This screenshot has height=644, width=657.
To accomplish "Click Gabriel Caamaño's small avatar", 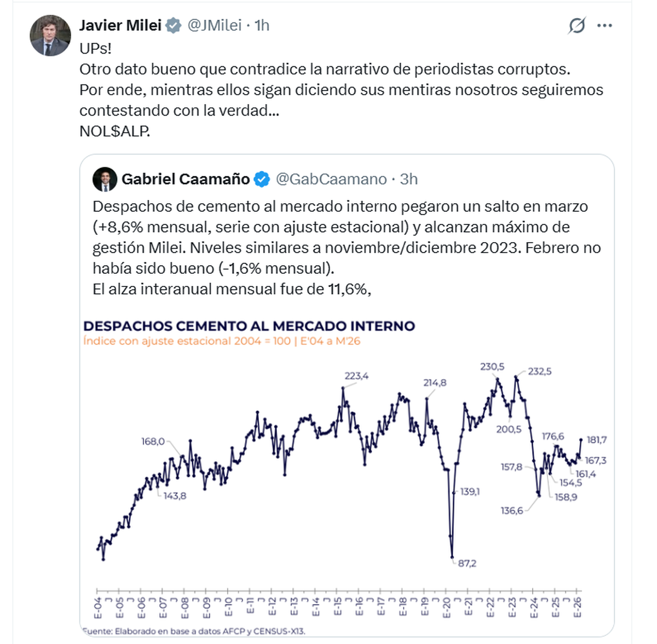I will point(105,179).
